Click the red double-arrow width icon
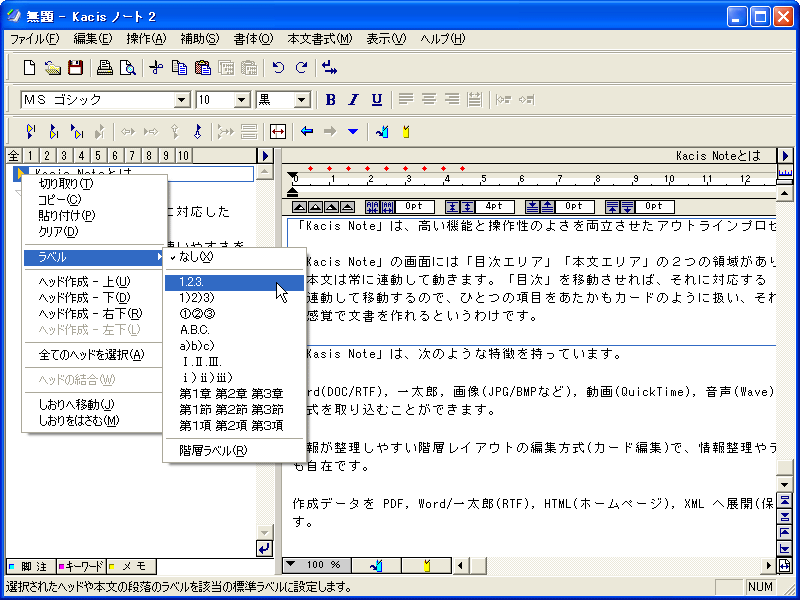 (278, 132)
